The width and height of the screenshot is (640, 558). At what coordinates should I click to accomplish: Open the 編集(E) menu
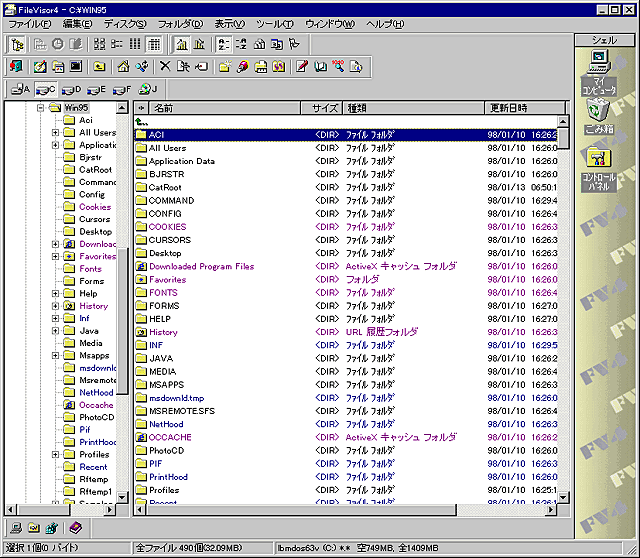click(x=77, y=24)
